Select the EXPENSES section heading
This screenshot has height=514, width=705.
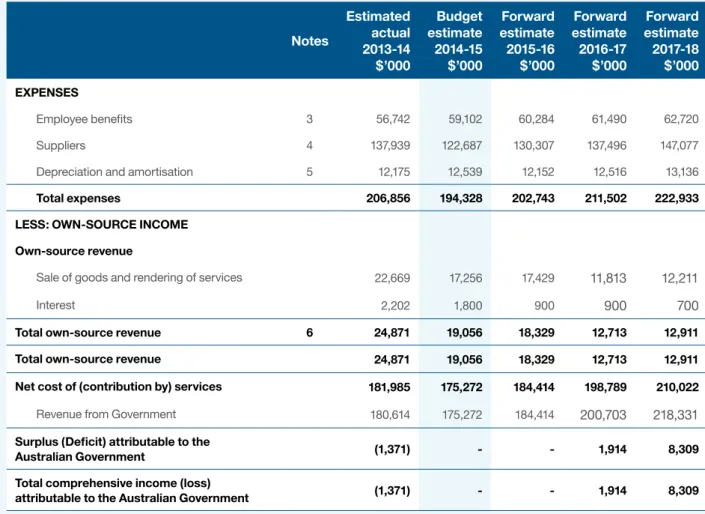click(47, 92)
